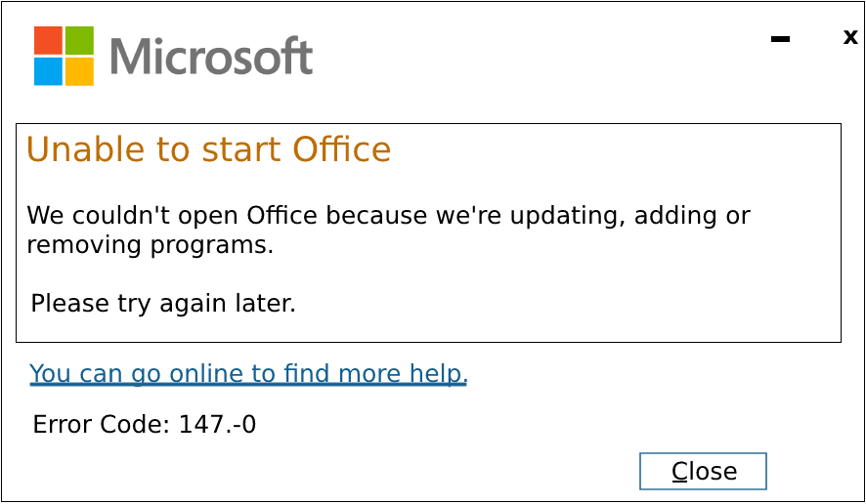Click the error number 147.-0
Image resolution: width=866 pixels, height=504 pixels.
(x=218, y=425)
